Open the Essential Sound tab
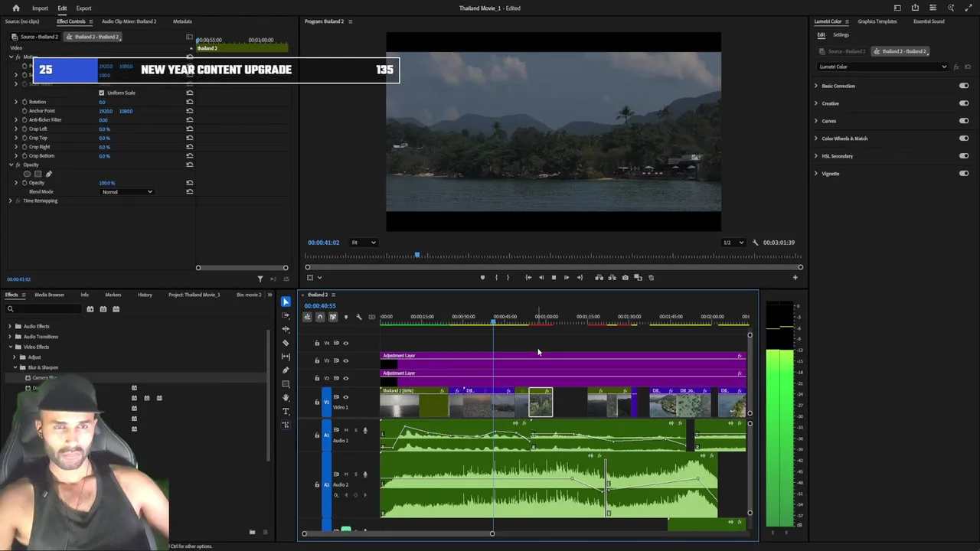Image resolution: width=980 pixels, height=551 pixels. click(929, 21)
